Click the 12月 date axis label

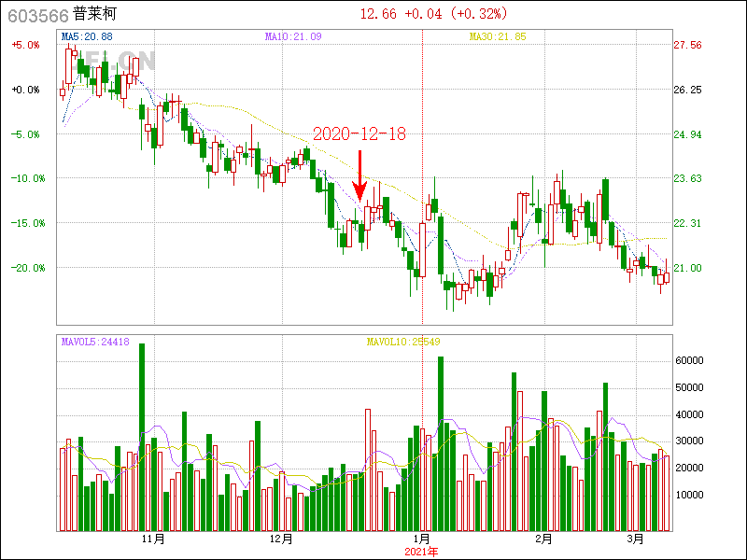click(282, 539)
